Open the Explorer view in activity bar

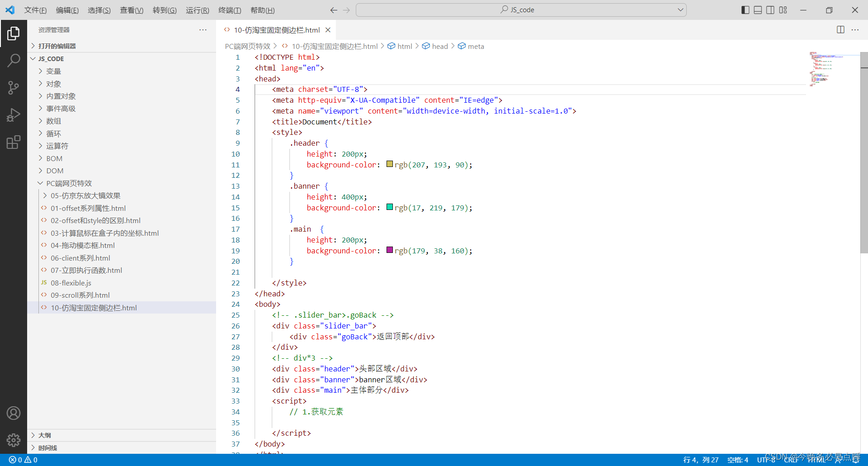14,33
